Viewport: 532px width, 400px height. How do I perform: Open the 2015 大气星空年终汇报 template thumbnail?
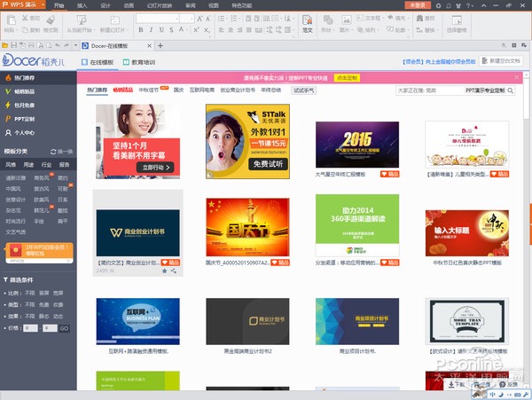pyautogui.click(x=357, y=145)
